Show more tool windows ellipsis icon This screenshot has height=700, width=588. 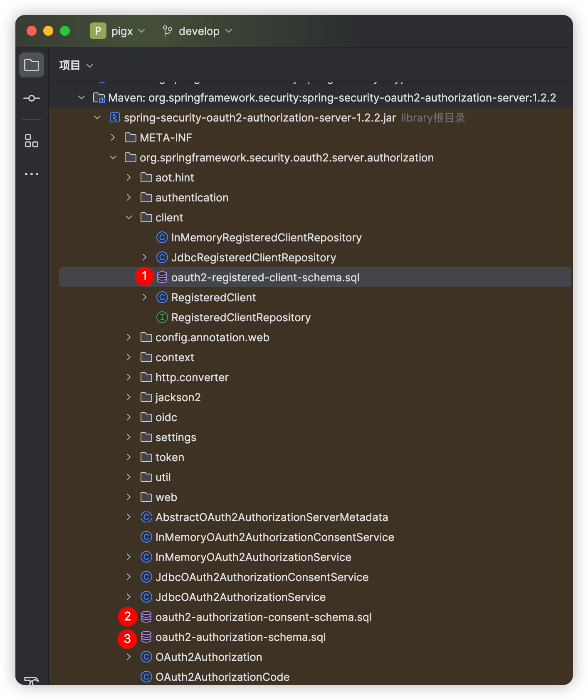pyautogui.click(x=32, y=174)
